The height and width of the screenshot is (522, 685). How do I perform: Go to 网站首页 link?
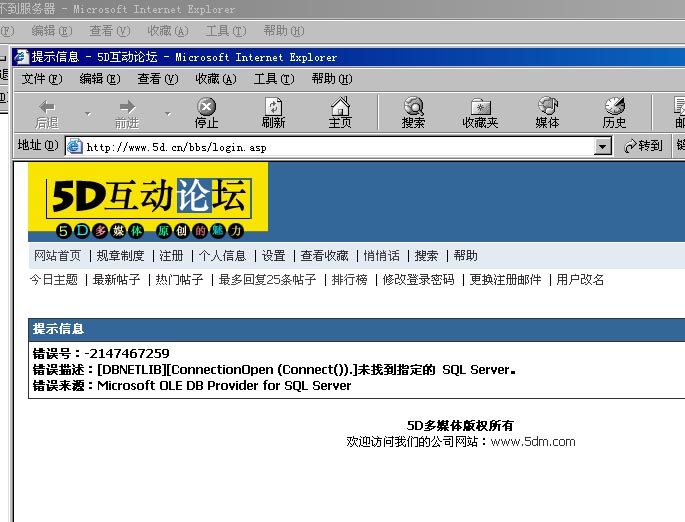[x=58, y=256]
